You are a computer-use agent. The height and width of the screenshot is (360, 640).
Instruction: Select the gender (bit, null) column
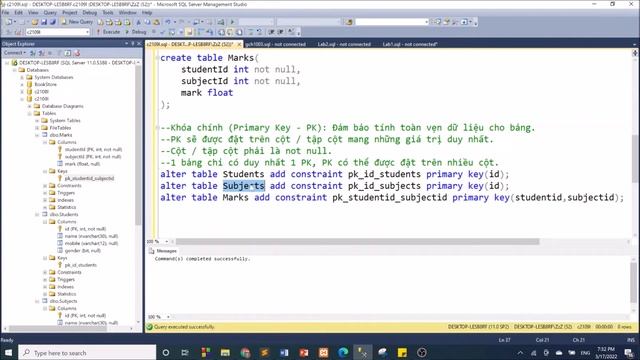82,251
